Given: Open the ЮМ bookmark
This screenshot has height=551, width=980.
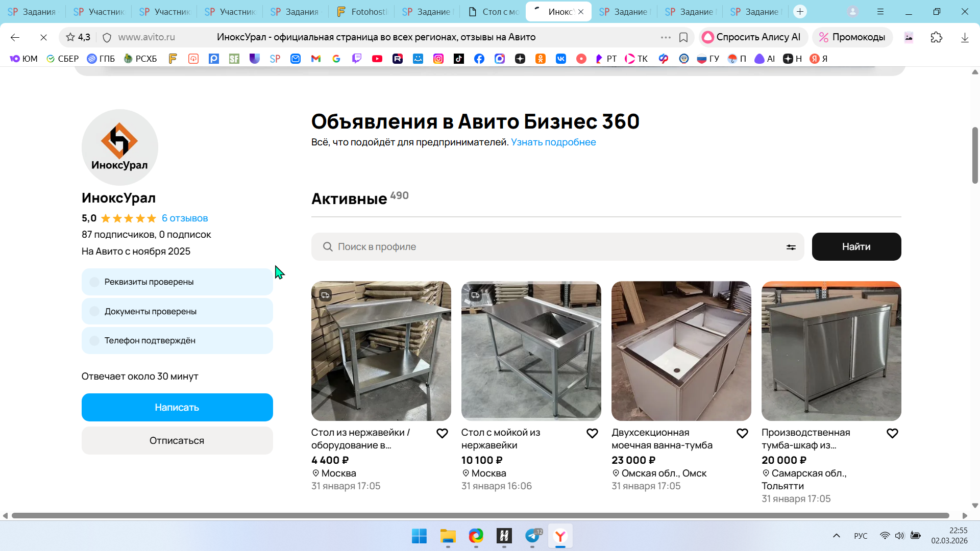Looking at the screenshot, I should [24, 59].
